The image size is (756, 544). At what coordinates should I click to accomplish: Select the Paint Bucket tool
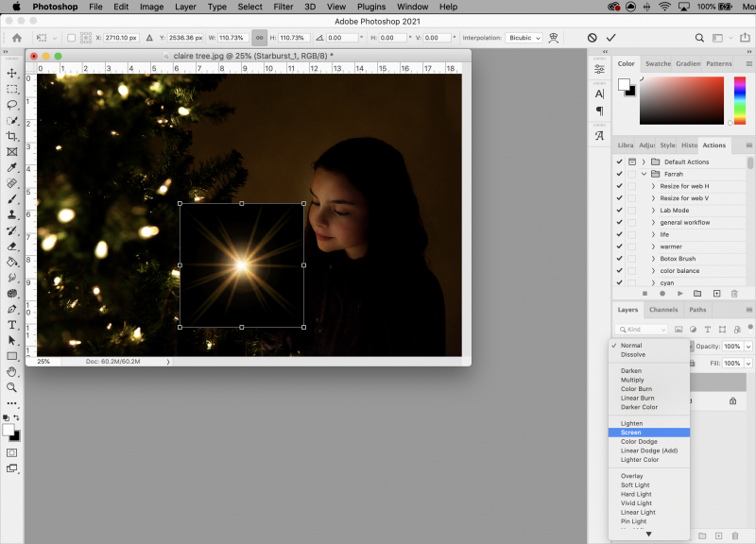[x=11, y=262]
